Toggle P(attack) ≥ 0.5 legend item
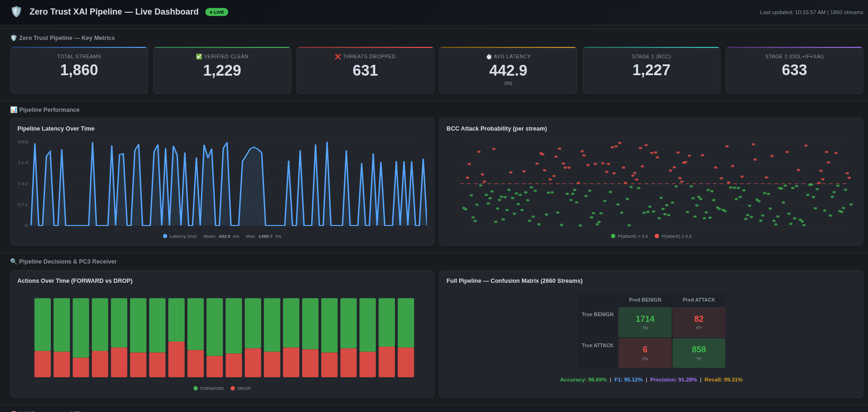Viewport: 868px width, 412px height. click(673, 236)
